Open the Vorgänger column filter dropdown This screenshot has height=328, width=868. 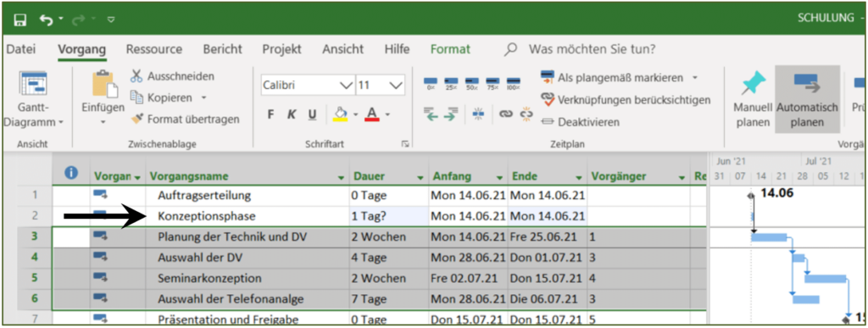tap(682, 177)
